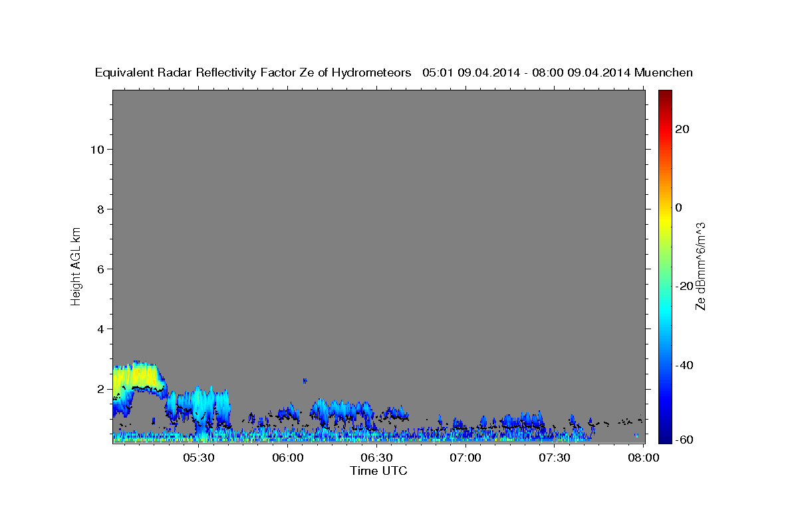
Task: Click the height tick label 6
Action: [101, 269]
